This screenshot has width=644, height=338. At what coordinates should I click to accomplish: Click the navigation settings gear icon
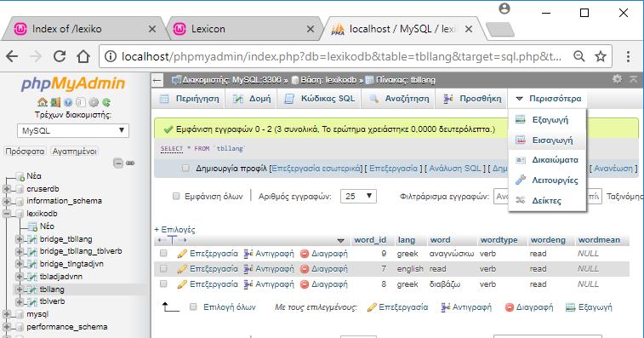click(x=94, y=102)
